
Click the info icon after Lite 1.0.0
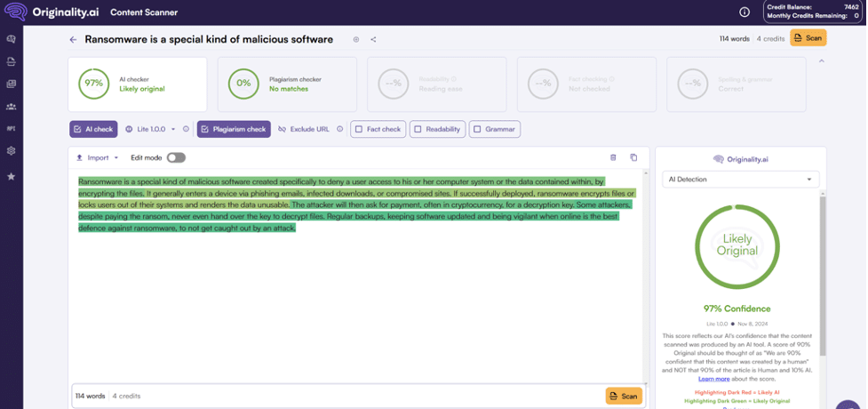186,129
